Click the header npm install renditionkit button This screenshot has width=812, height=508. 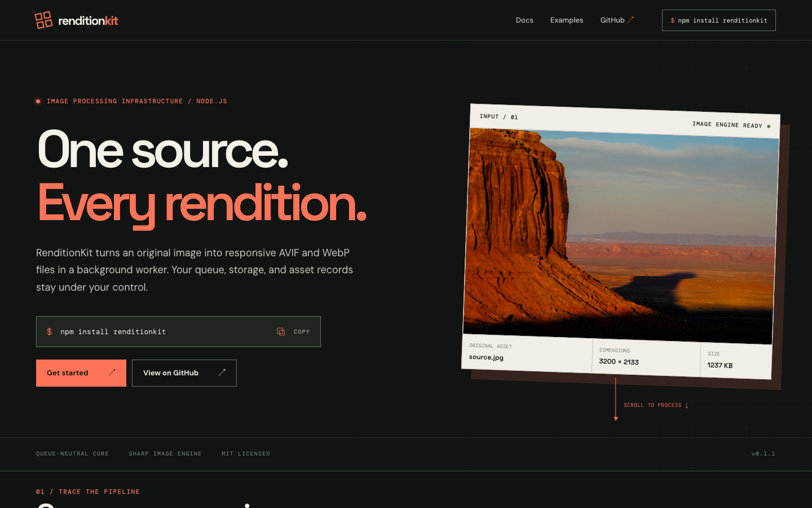(x=719, y=20)
